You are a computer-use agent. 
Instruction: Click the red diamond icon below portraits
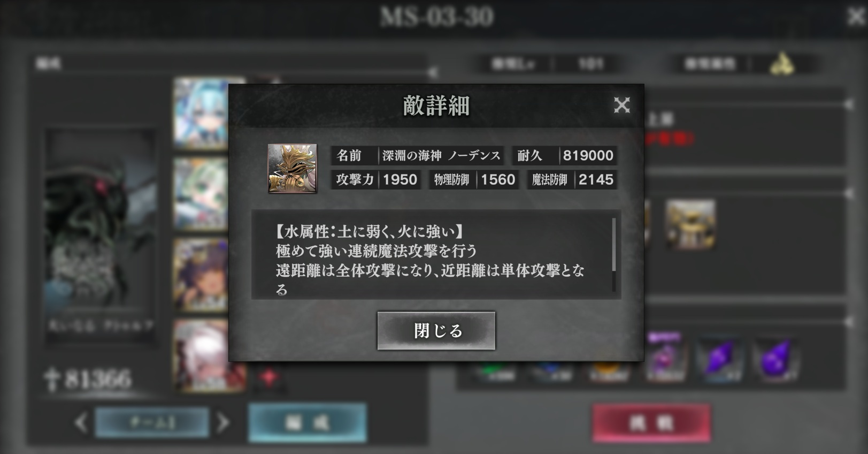point(269,377)
